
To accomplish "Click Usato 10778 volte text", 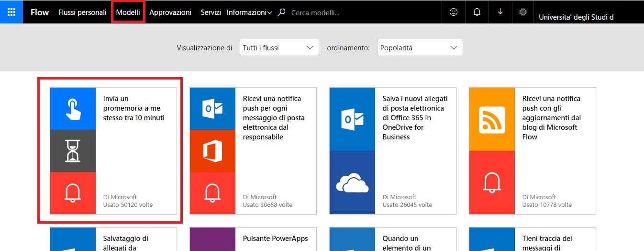I will pos(547,205).
